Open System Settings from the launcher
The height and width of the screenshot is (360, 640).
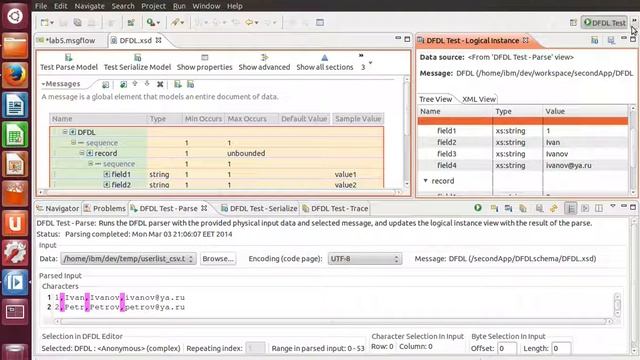15,253
